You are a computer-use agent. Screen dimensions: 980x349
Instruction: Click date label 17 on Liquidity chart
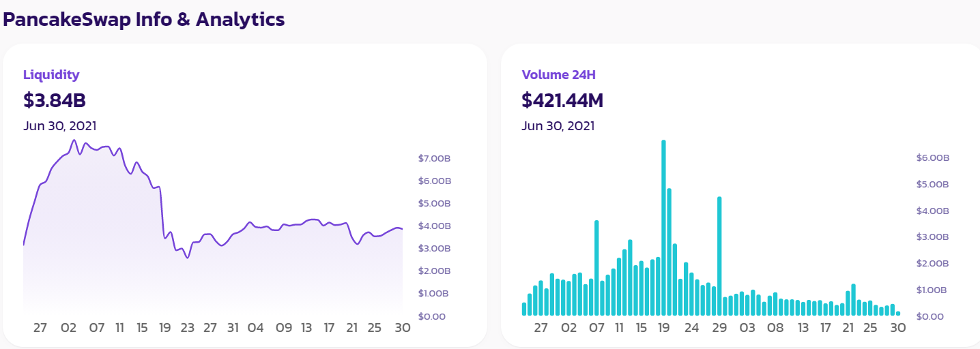(x=329, y=328)
